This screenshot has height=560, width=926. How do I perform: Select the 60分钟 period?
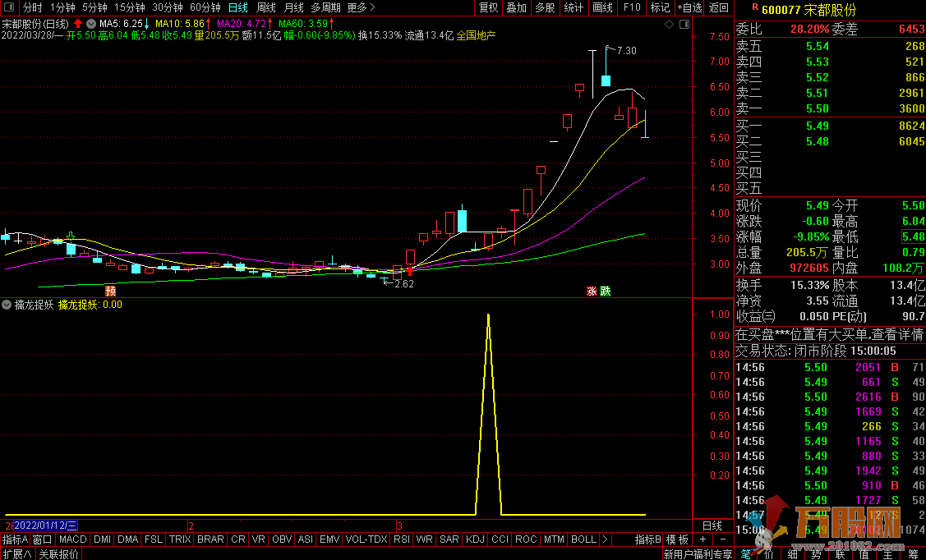coord(205,7)
